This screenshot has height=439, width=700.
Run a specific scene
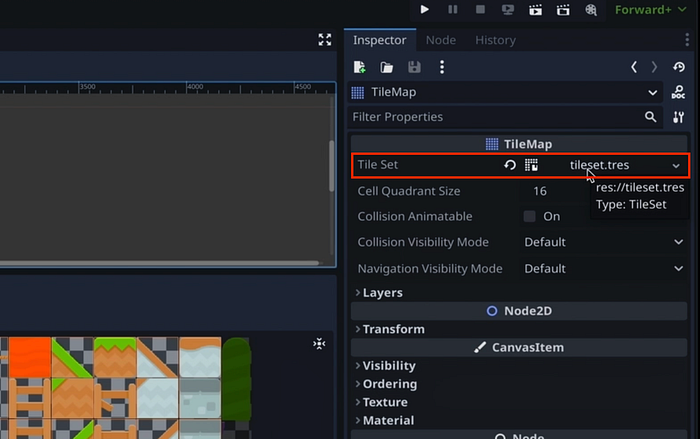pos(563,9)
